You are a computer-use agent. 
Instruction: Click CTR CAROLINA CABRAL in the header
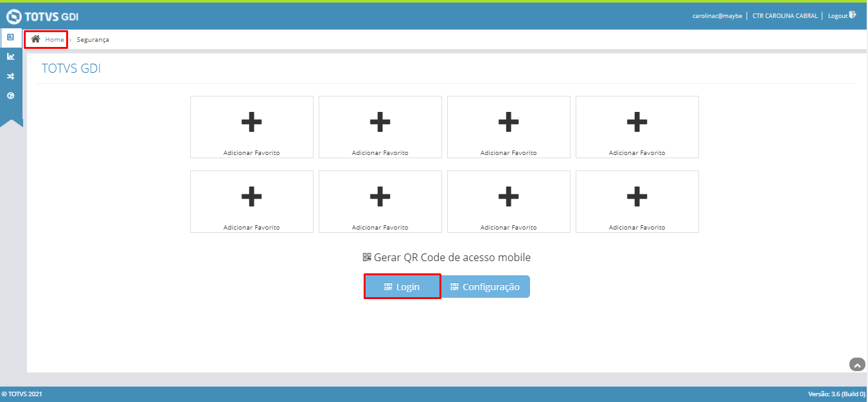[x=785, y=16]
